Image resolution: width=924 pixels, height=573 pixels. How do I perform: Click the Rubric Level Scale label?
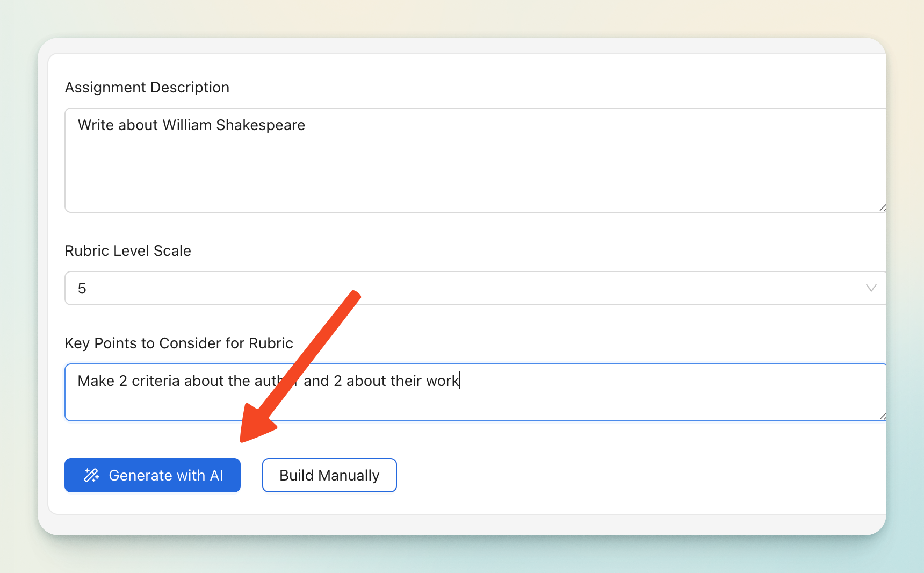click(128, 250)
